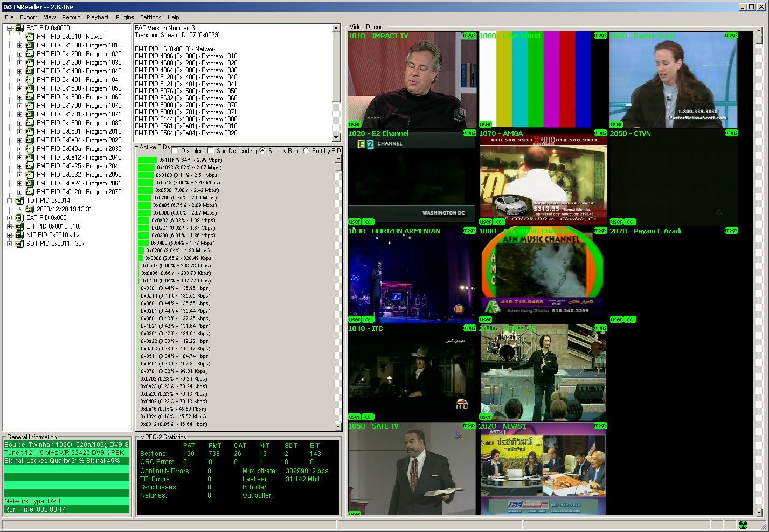This screenshot has height=532, width=769.
Task: Click the icon beside PMT PID 0x0010 Network
Action: [x=30, y=37]
